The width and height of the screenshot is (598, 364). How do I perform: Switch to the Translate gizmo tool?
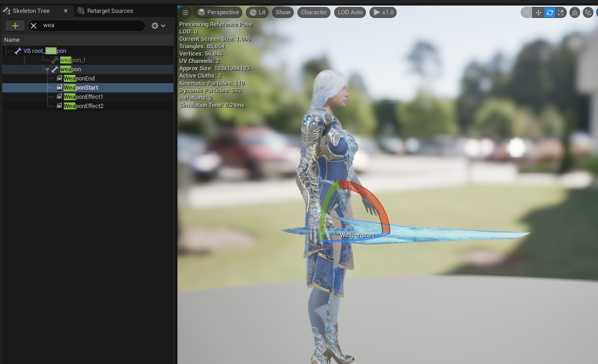coord(538,12)
